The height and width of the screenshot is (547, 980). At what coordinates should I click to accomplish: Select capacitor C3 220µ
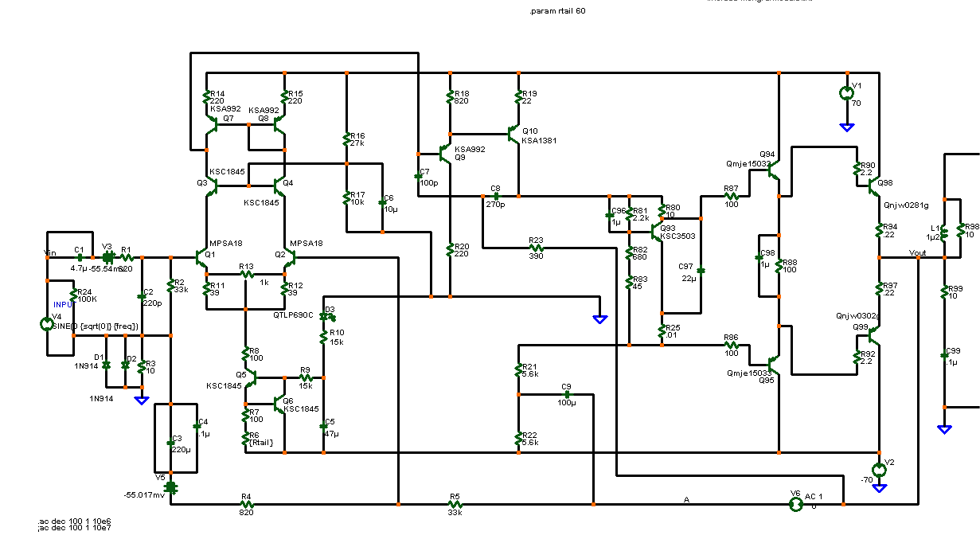coord(170,443)
